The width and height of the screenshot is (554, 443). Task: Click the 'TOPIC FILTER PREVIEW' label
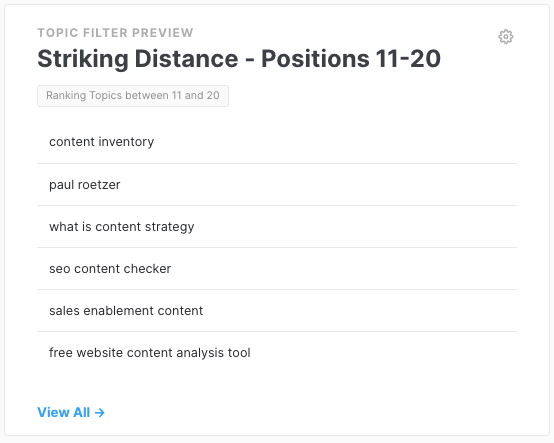coord(115,33)
